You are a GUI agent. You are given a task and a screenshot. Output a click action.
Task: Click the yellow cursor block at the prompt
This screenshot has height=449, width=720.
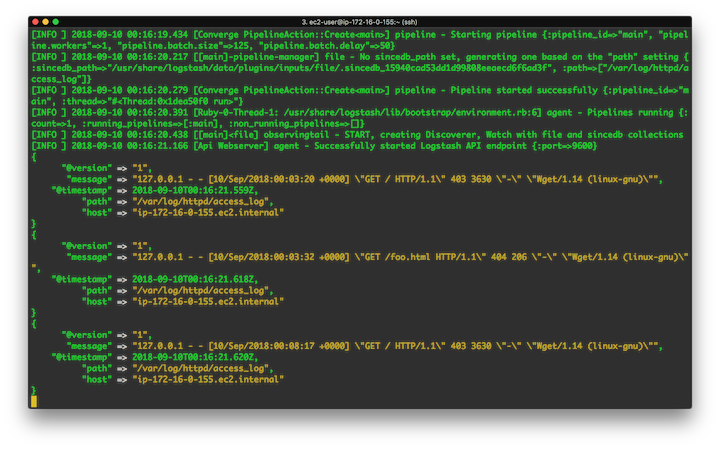click(34, 402)
